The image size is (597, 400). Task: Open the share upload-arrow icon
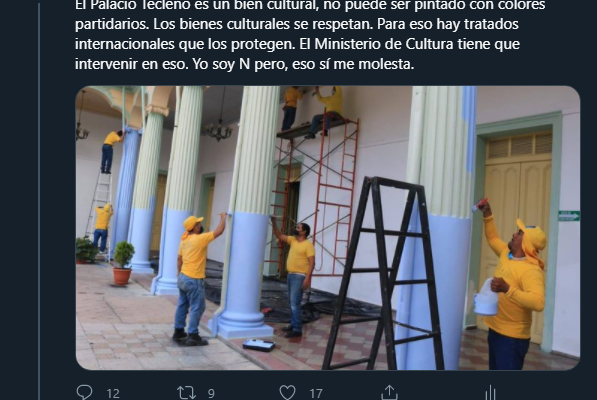389,392
